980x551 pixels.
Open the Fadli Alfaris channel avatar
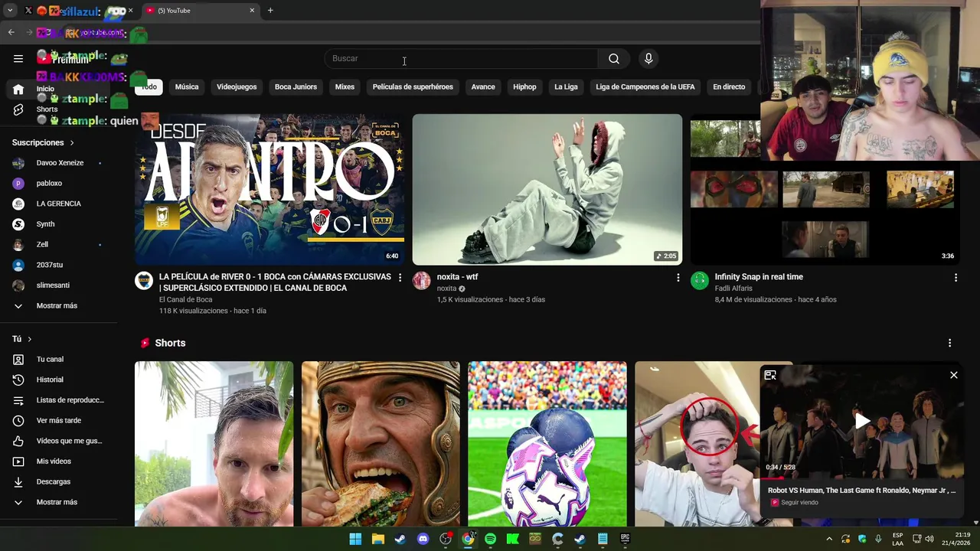coord(700,281)
